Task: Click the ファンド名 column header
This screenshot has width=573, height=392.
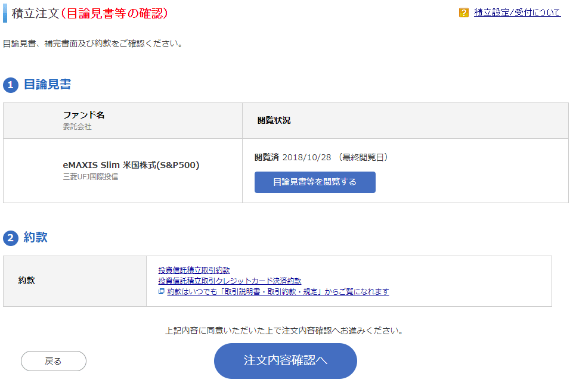Action: (83, 115)
